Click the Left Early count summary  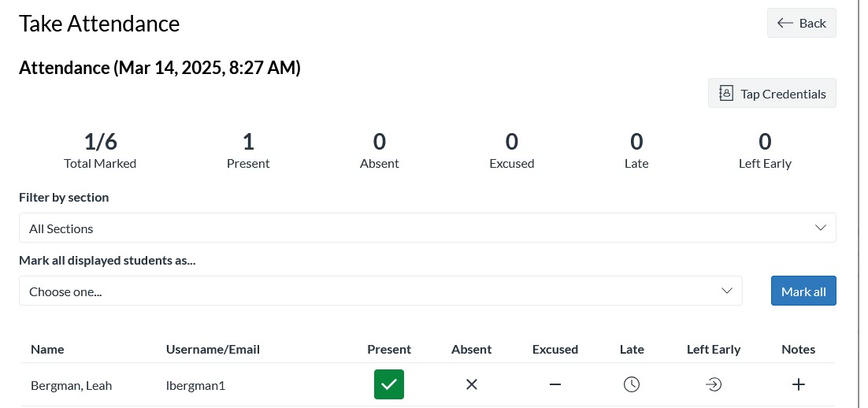765,150
